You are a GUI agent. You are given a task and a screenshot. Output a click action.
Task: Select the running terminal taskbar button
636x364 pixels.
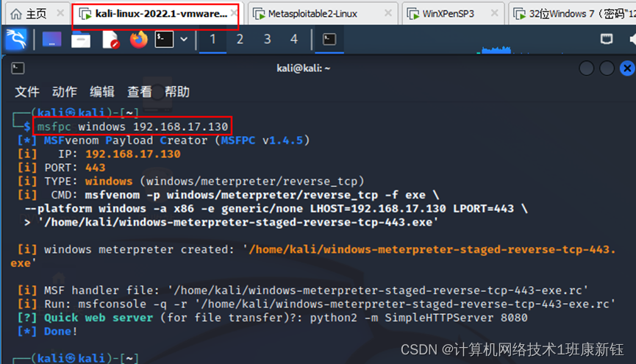point(329,40)
